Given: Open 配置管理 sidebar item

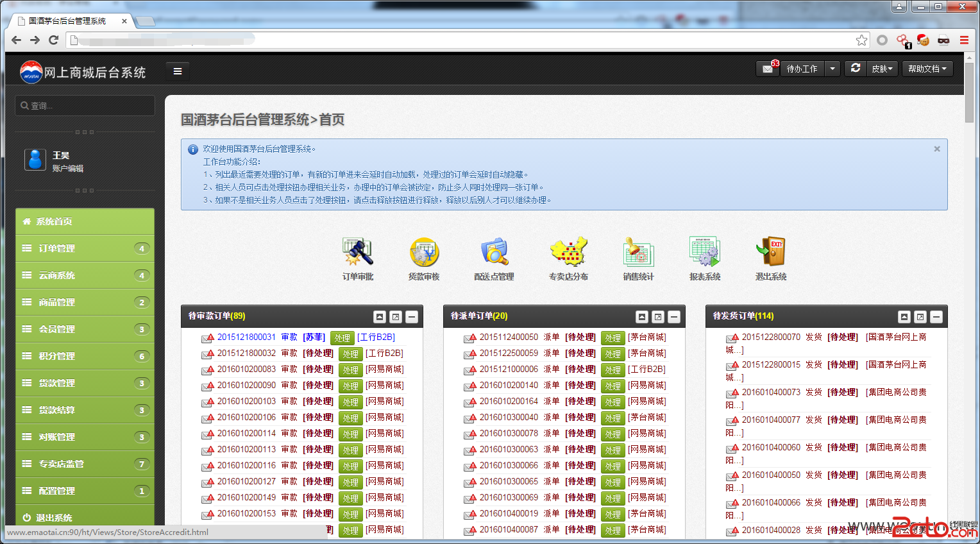Looking at the screenshot, I should pos(85,491).
